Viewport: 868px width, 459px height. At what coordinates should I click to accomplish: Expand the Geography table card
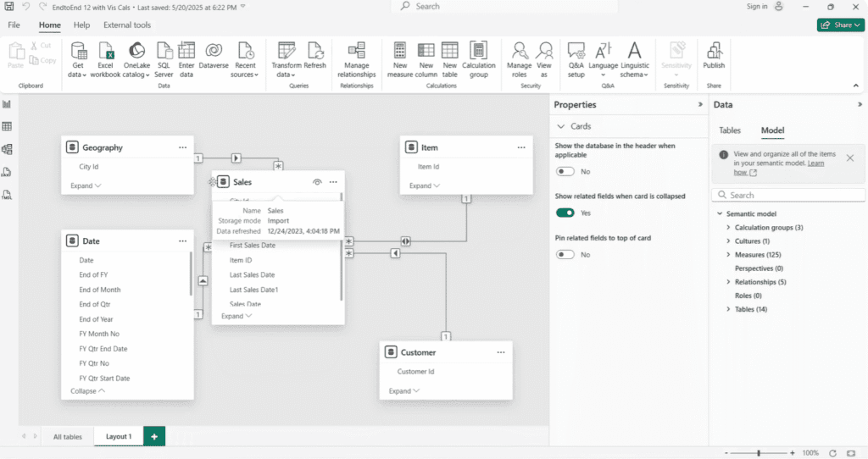86,185
